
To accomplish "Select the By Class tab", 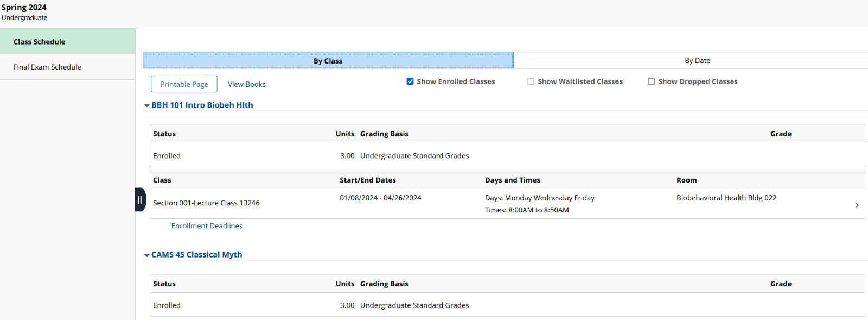I will 328,61.
